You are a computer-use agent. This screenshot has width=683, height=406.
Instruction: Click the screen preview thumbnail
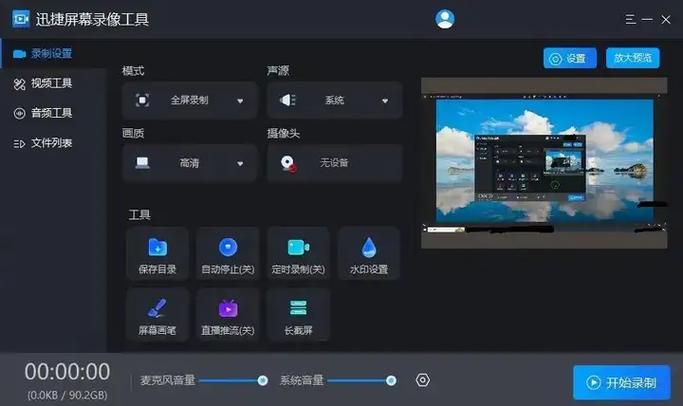pyautogui.click(x=544, y=163)
